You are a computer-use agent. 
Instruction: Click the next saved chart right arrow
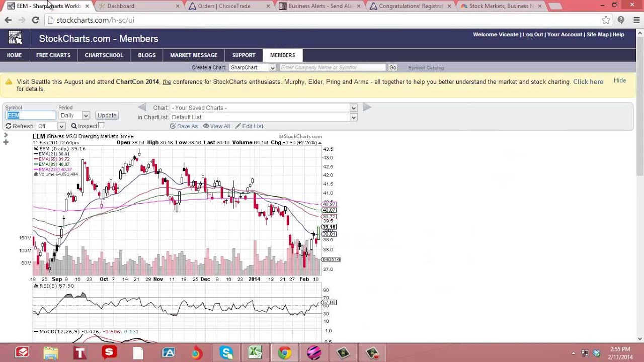pos(367,107)
